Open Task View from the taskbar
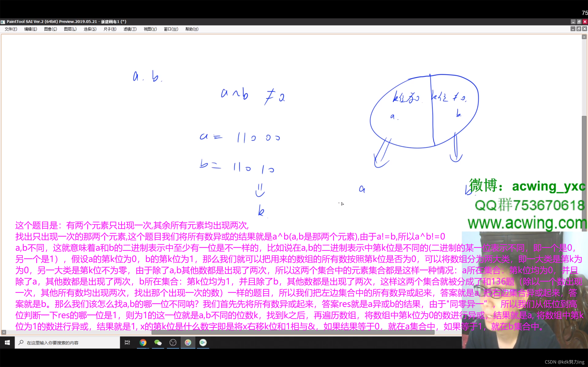588x367 pixels. coord(127,342)
